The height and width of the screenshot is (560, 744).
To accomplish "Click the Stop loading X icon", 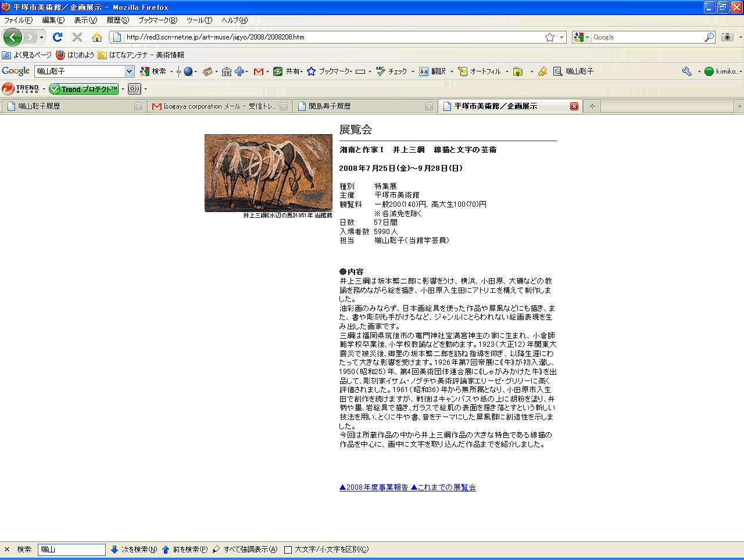I will point(77,37).
